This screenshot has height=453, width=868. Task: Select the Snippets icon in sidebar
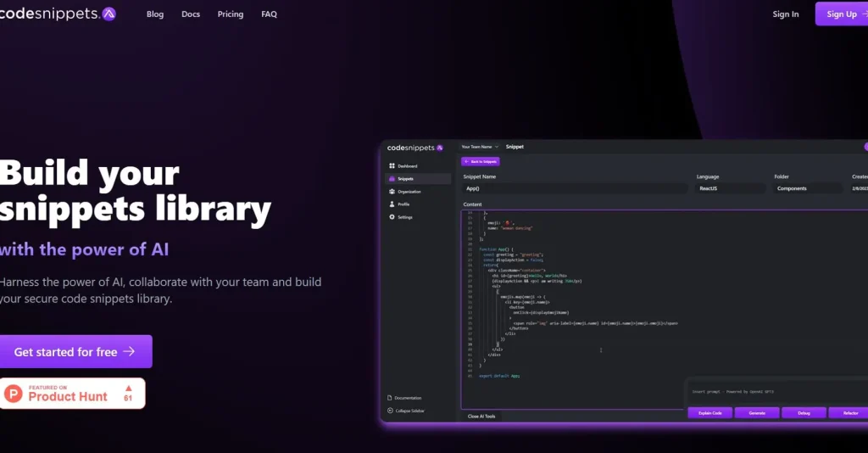click(392, 179)
